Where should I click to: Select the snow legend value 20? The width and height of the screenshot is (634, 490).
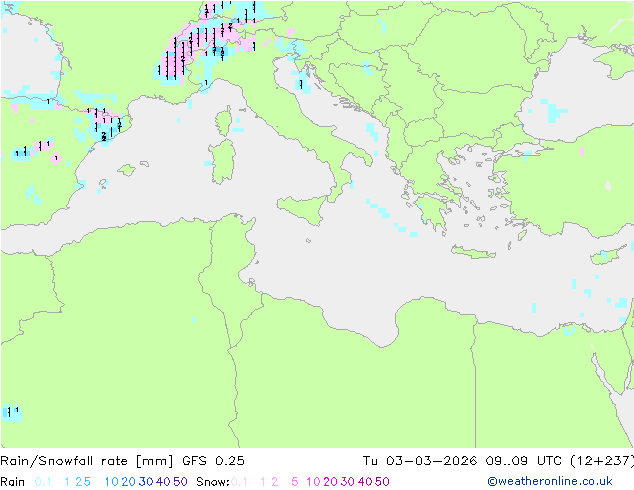coord(330,482)
